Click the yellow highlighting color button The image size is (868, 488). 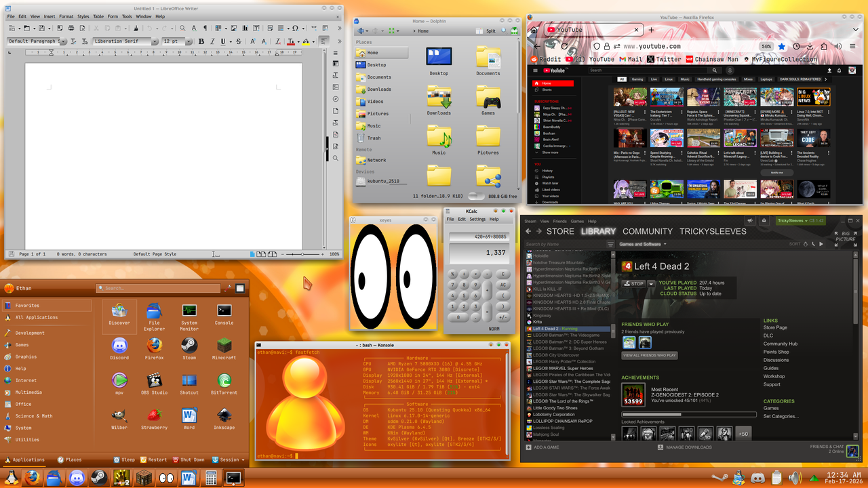click(306, 41)
